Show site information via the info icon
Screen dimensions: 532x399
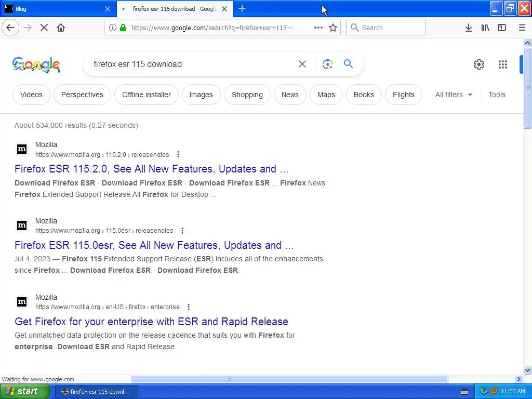(113, 28)
